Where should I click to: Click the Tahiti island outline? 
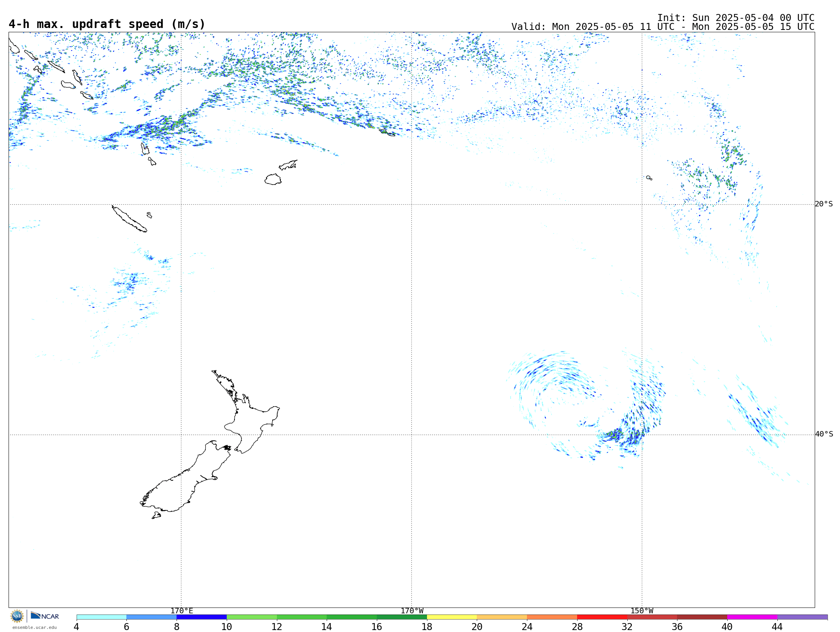pyautogui.click(x=649, y=178)
